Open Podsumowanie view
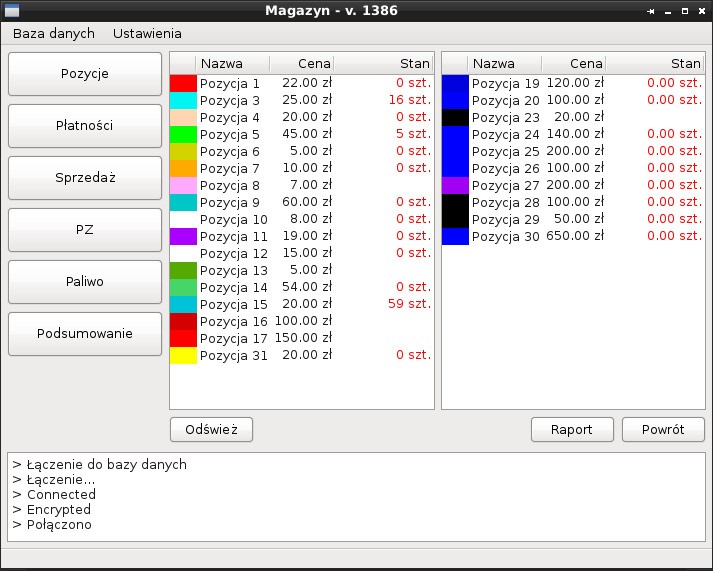713x571 pixels. (x=85, y=334)
